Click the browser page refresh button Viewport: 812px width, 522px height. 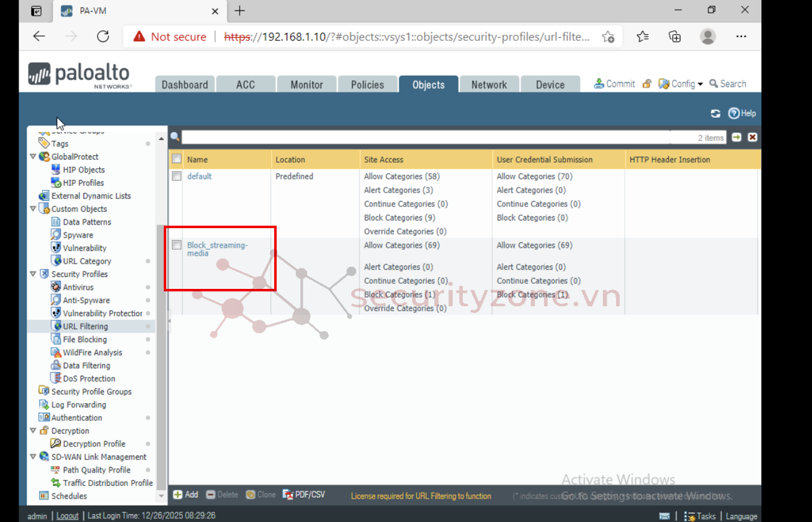pyautogui.click(x=103, y=37)
